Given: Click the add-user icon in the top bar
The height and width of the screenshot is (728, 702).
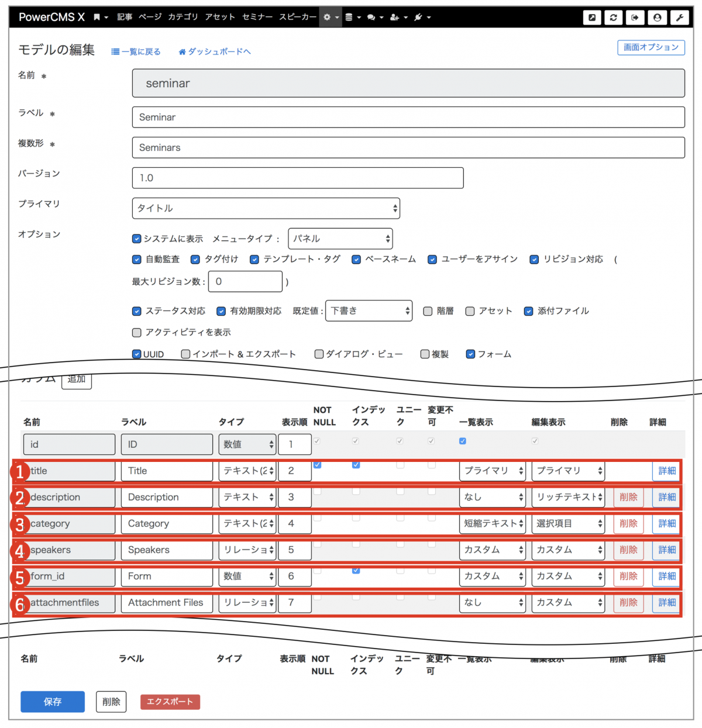Looking at the screenshot, I should tap(395, 17).
